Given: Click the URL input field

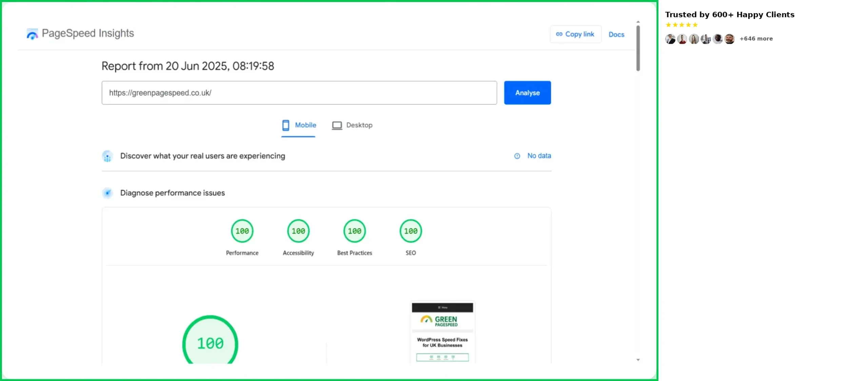Looking at the screenshot, I should click(299, 93).
